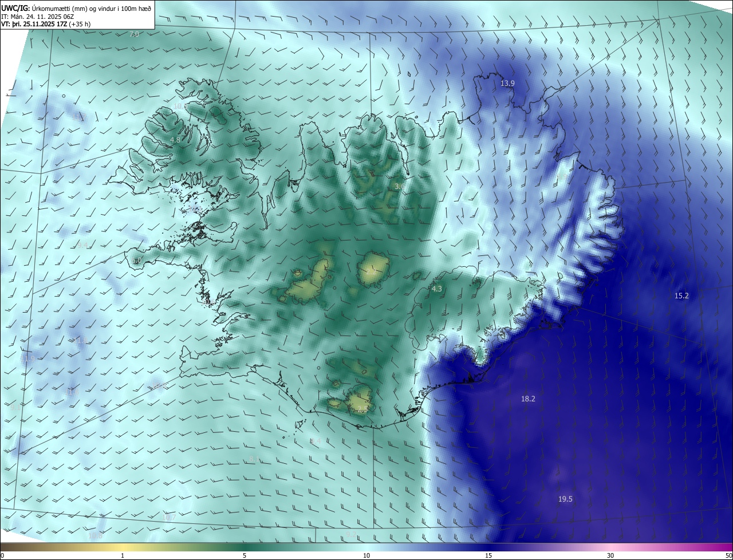Click the 0 tick on the color scale

[2, 555]
